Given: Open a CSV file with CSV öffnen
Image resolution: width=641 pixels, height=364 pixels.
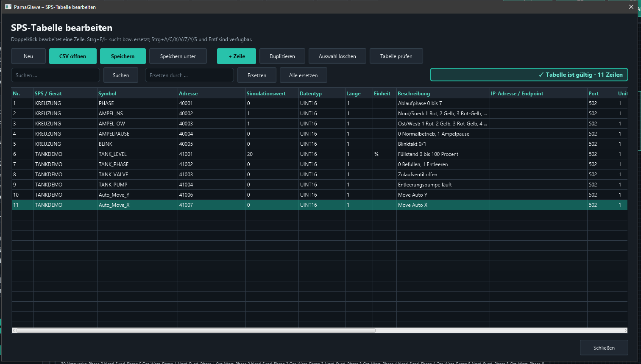Looking at the screenshot, I should pos(73,56).
